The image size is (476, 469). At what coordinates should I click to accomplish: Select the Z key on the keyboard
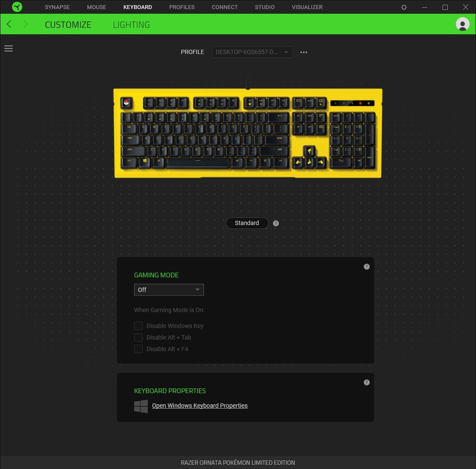coord(152,150)
